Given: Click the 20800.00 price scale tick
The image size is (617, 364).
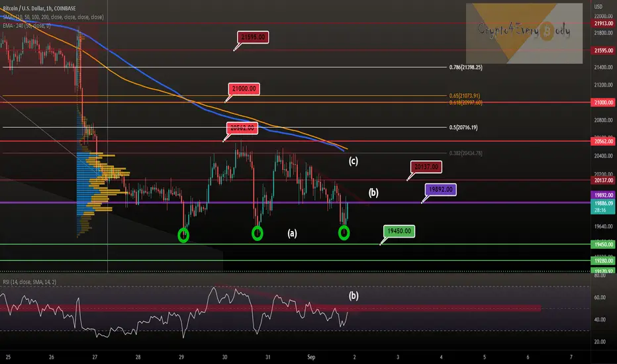Looking at the screenshot, I should click(x=603, y=120).
